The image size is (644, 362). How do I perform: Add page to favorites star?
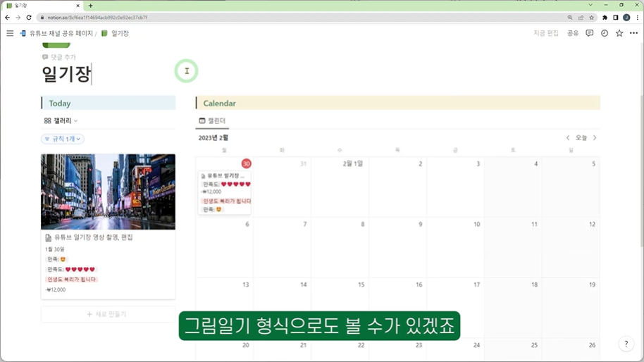tap(619, 33)
